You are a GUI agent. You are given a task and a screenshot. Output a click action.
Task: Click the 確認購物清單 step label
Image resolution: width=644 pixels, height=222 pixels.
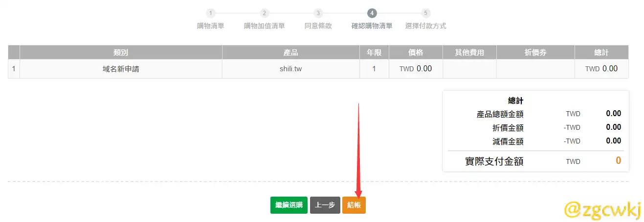point(372,26)
